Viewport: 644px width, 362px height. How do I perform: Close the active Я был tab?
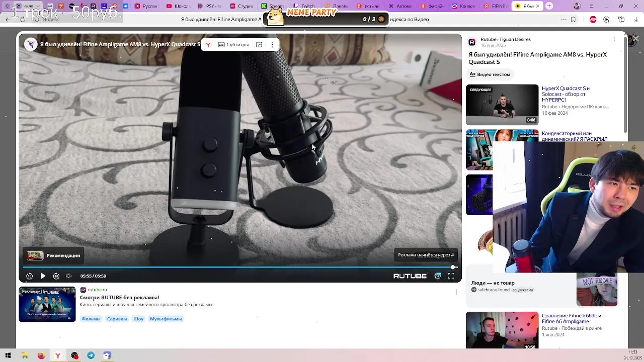537,6
